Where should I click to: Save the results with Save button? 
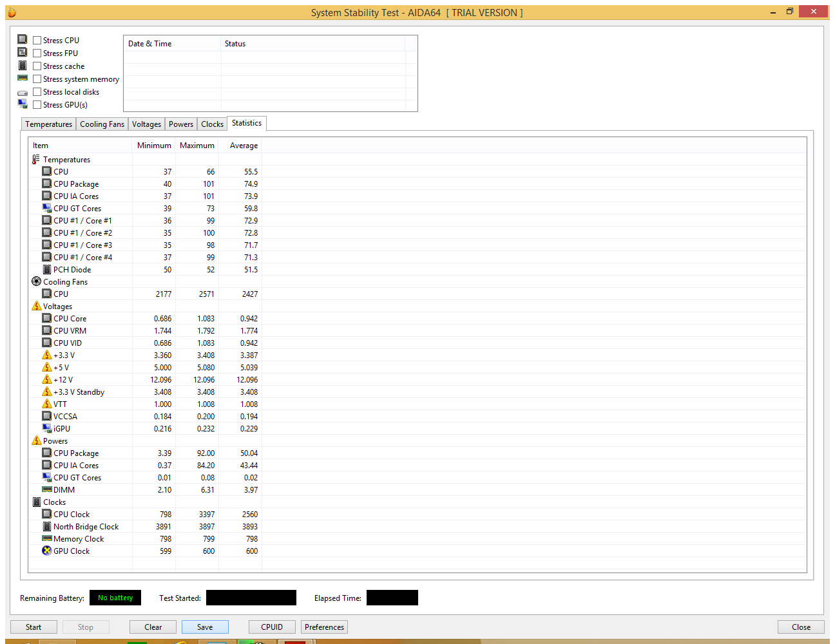point(205,627)
